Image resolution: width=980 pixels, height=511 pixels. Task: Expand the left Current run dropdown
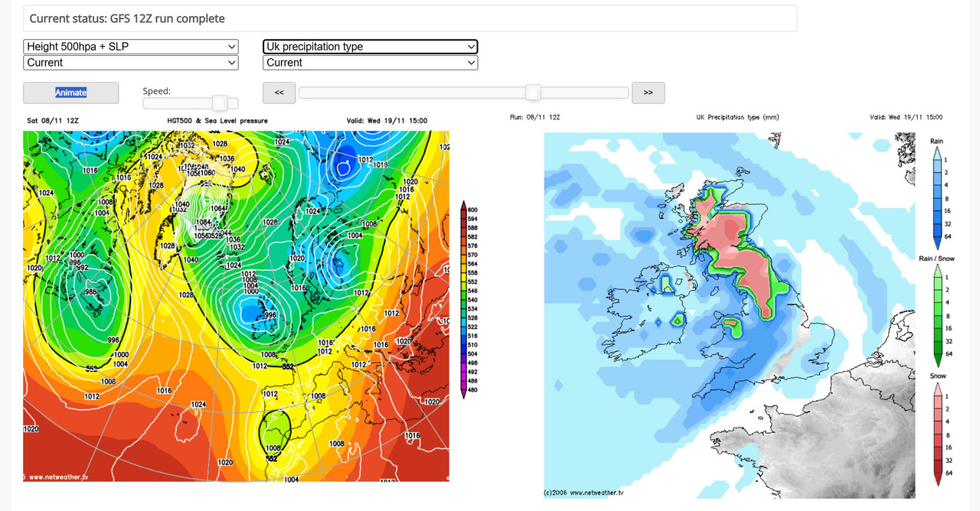pos(131,63)
